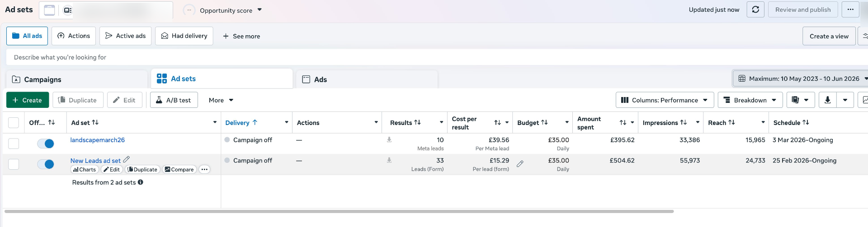Click the campaign folder icon next to Ad sets title

[49, 10]
